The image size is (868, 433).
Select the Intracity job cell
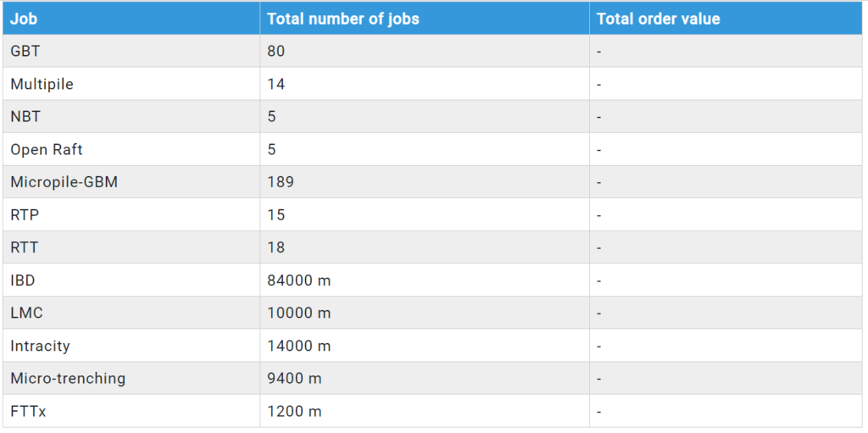point(40,346)
